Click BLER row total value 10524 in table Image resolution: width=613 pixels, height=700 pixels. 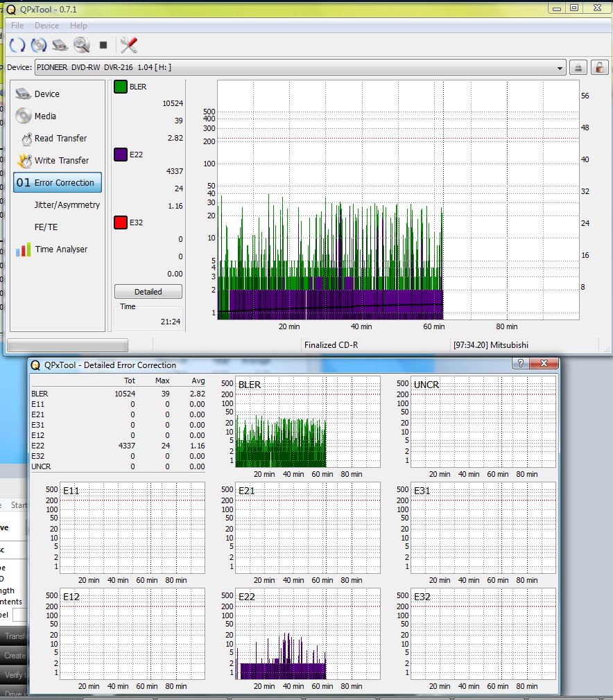[125, 394]
